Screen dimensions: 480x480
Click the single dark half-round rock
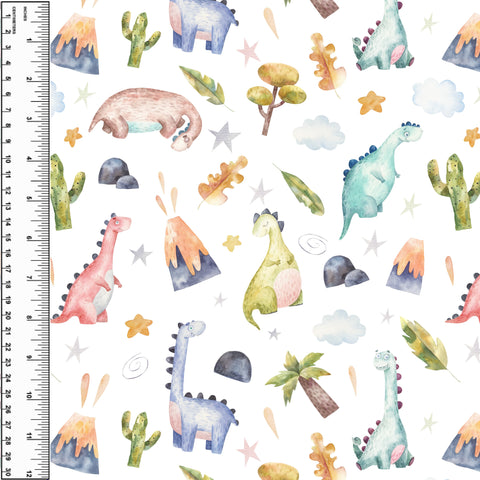233,367
